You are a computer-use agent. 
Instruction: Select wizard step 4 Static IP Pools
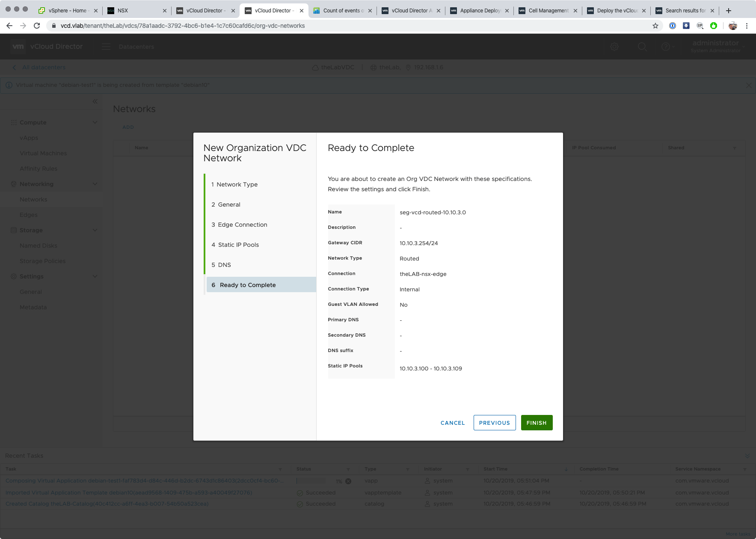[x=238, y=245]
